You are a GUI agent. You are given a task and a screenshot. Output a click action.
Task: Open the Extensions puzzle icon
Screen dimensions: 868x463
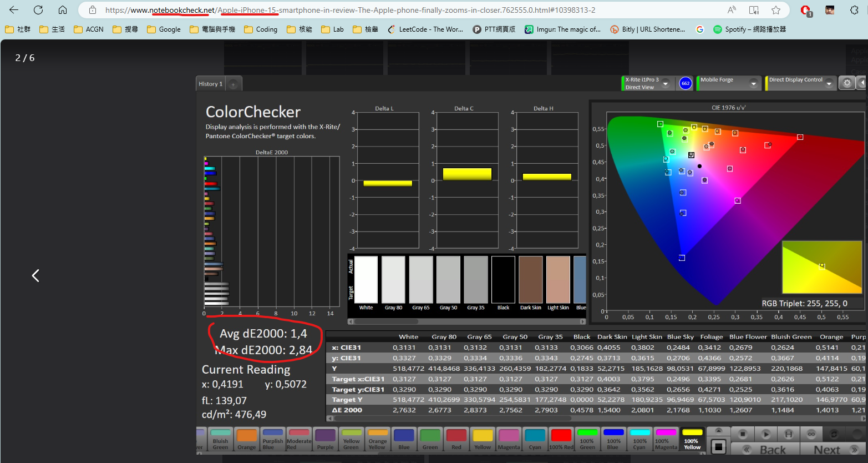[x=855, y=10]
